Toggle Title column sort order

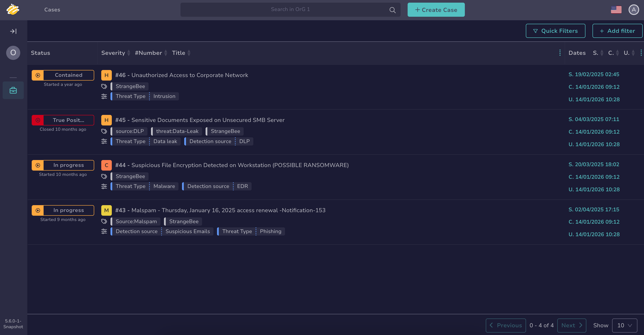point(189,53)
